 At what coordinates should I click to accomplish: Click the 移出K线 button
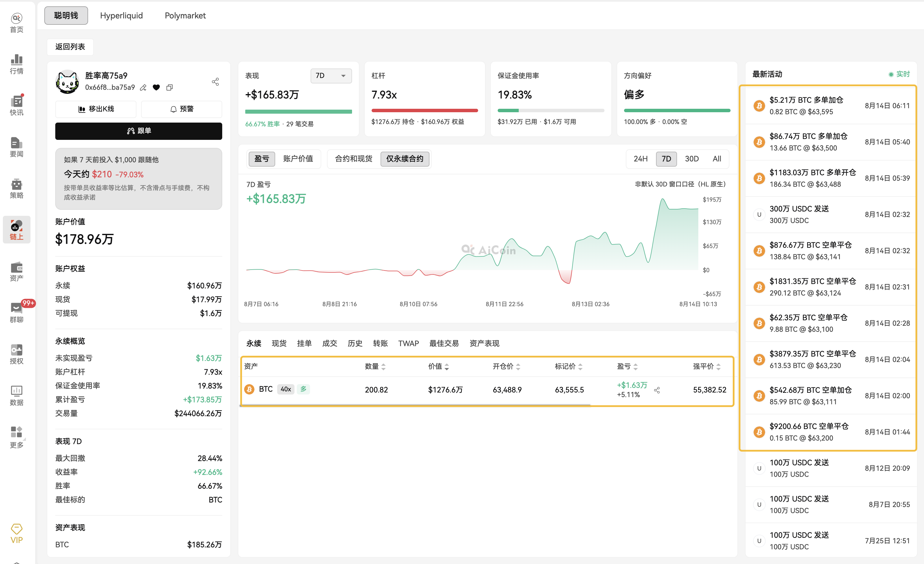[x=96, y=109]
